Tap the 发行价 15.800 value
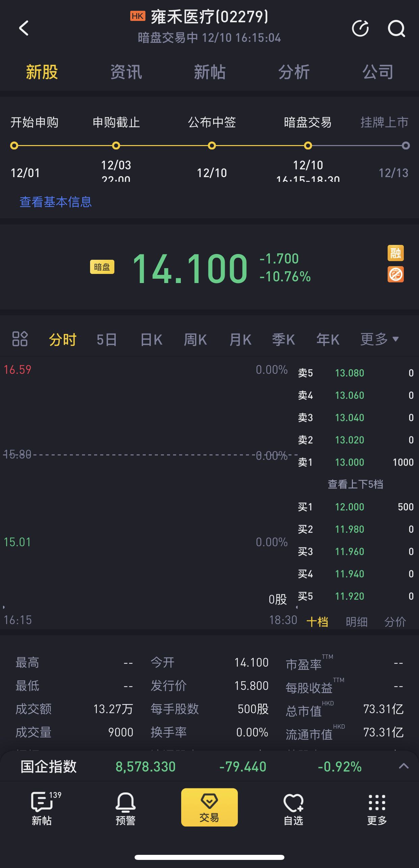The width and height of the screenshot is (419, 868). [251, 686]
